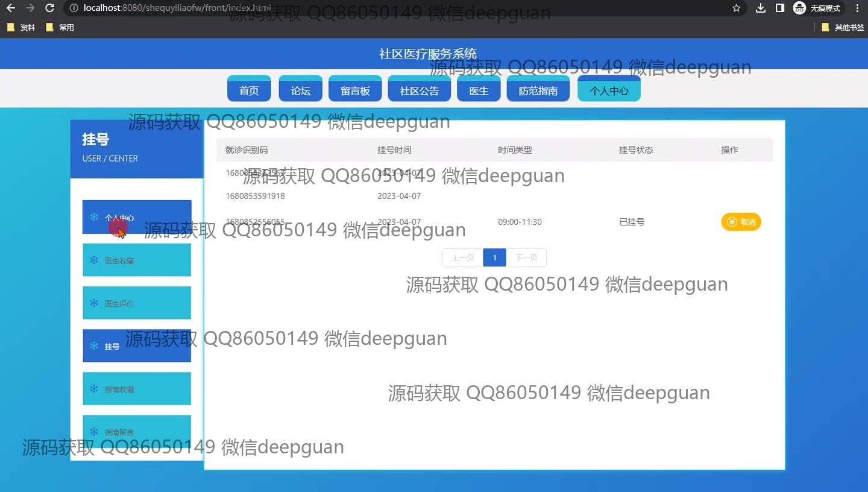868x492 pixels.
Task: Open the Chrome three-dot menu
Action: coord(857,8)
